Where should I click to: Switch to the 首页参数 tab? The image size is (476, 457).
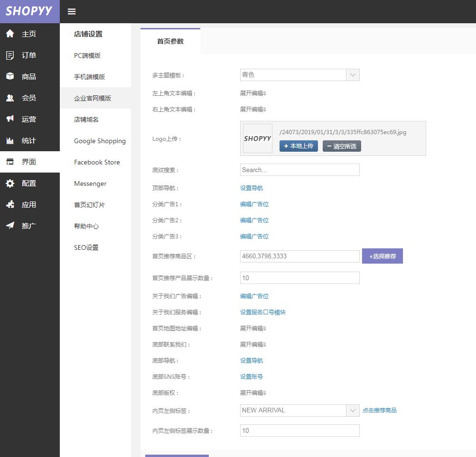pyautogui.click(x=170, y=41)
